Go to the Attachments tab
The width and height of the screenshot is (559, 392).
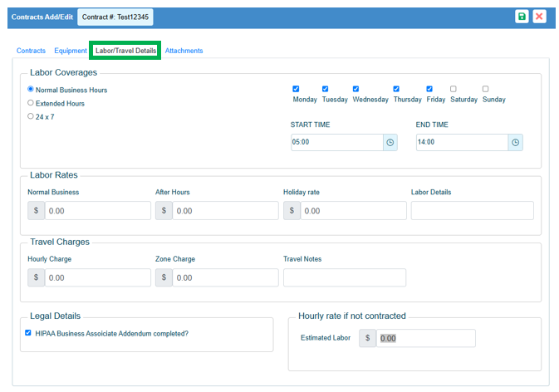coord(184,51)
